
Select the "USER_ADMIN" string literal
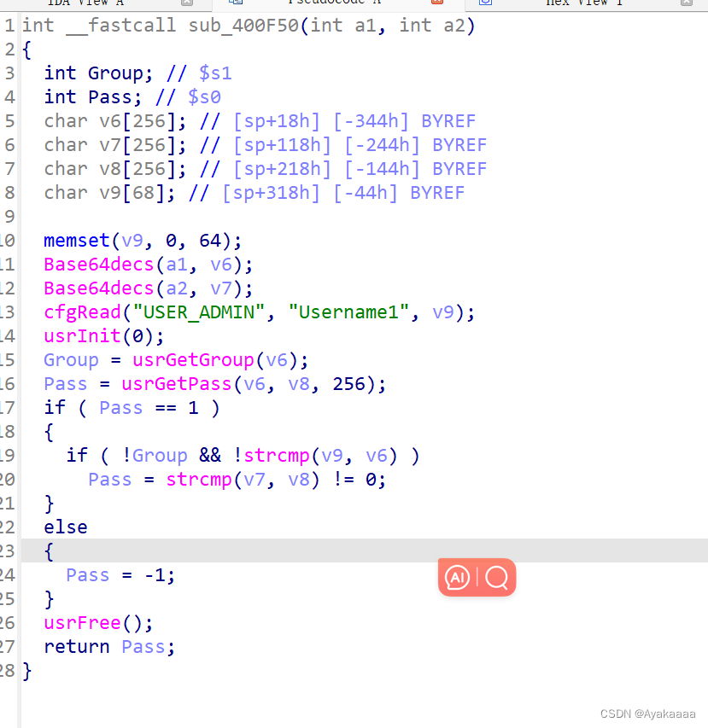pyautogui.click(x=199, y=312)
